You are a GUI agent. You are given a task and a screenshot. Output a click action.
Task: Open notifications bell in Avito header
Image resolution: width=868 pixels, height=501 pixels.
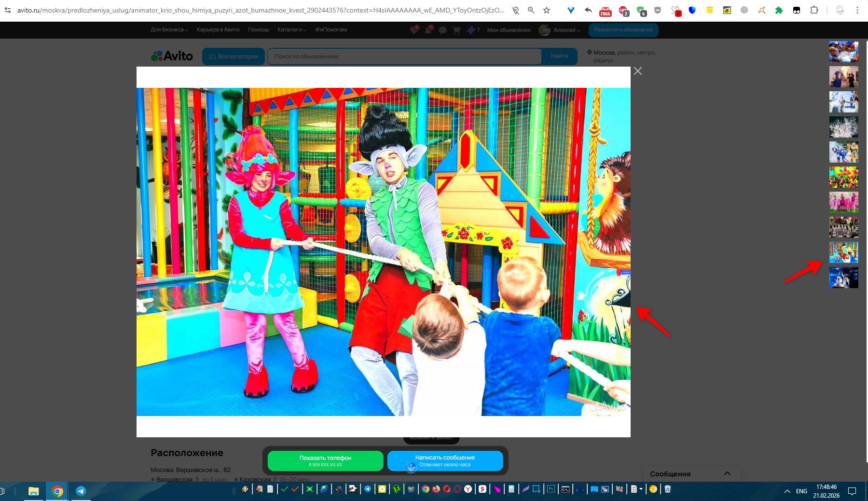428,30
